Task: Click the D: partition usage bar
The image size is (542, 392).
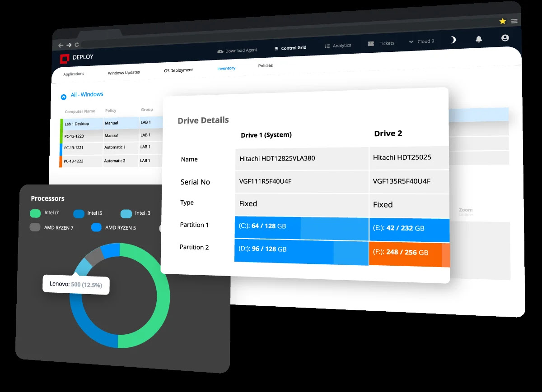Action: point(301,253)
